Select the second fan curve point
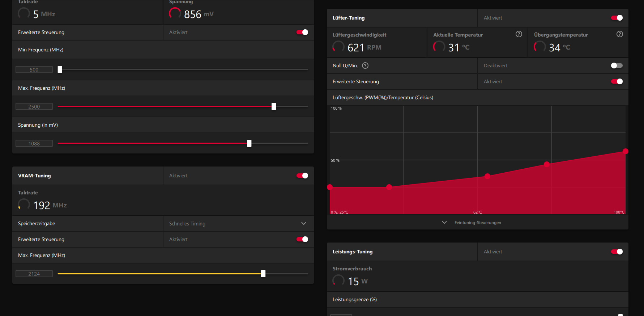This screenshot has width=644, height=316. 389,187
